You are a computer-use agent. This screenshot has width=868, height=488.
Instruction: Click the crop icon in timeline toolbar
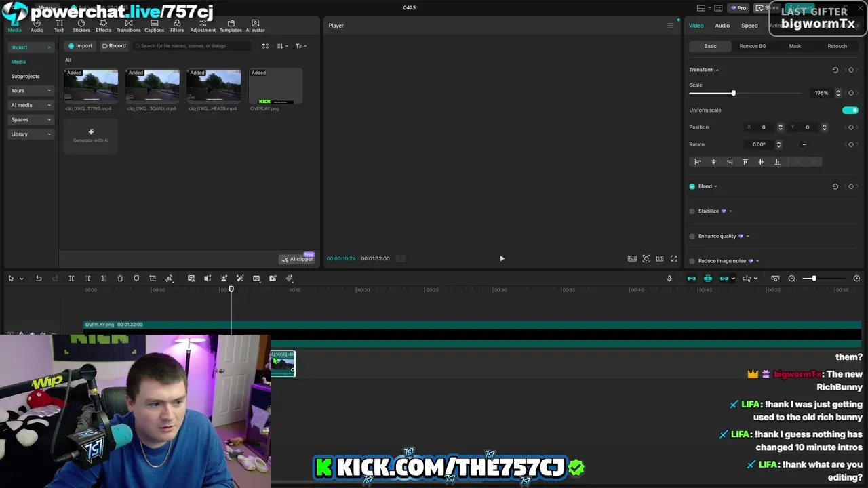[x=153, y=279]
